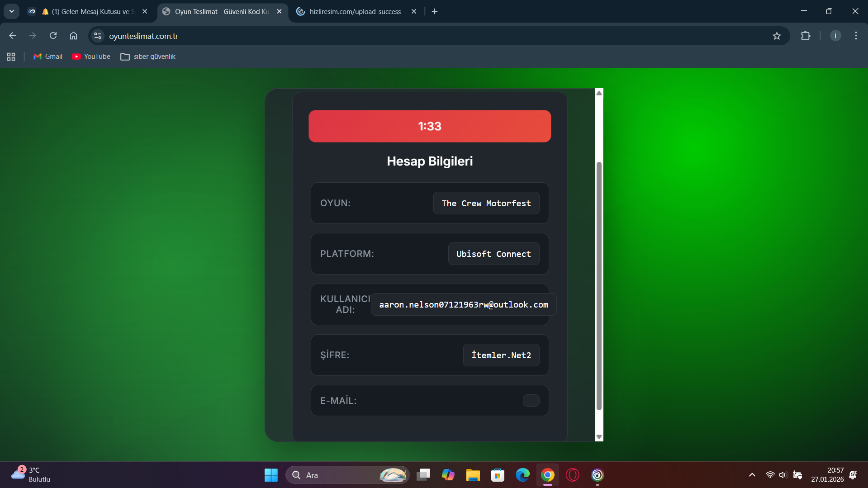Open the Gmail bookmark

(x=48, y=57)
